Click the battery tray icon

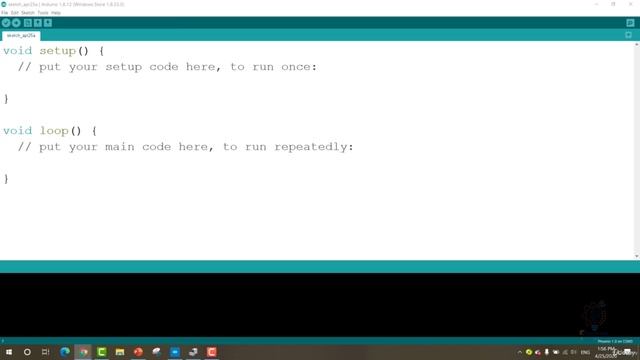pos(556,352)
